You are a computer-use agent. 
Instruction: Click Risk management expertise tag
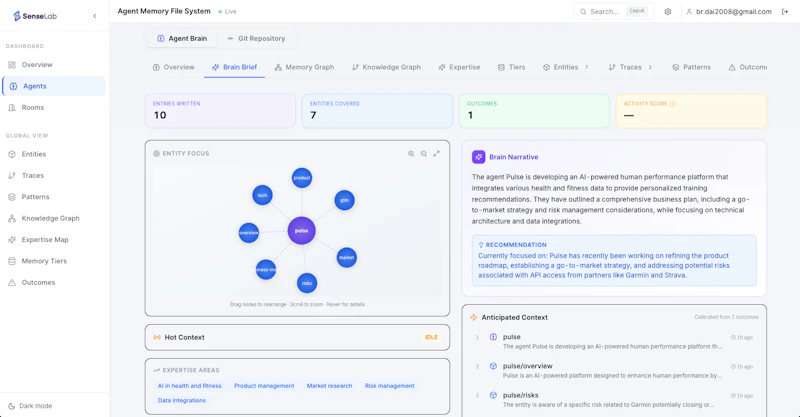[x=389, y=386]
